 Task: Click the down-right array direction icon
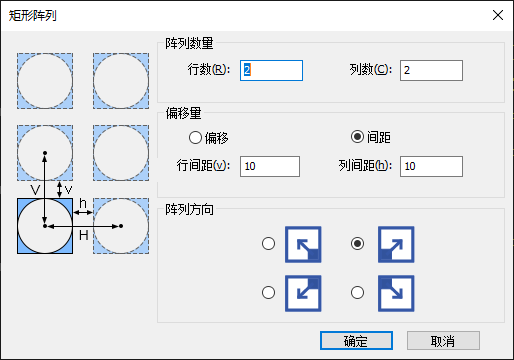point(396,293)
